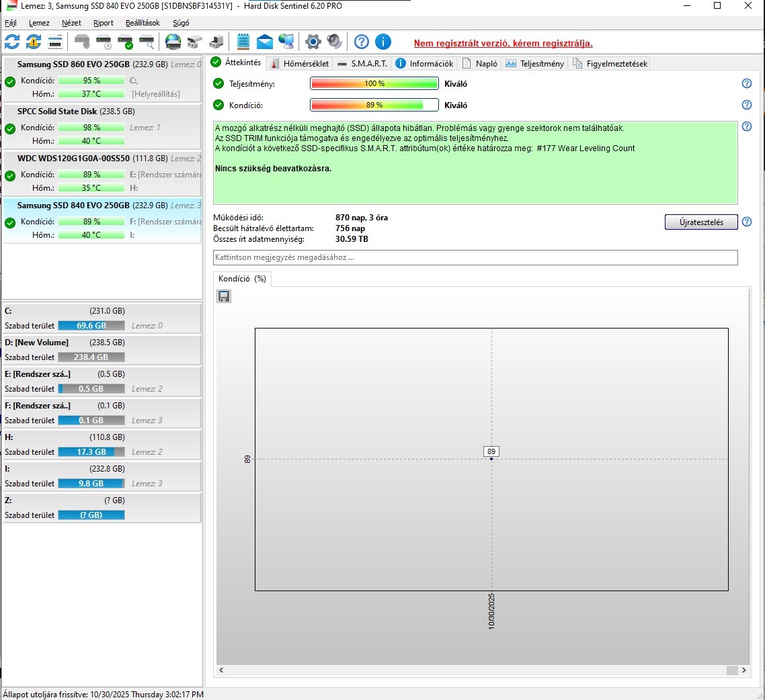Switch to the Áttekintés tab

pos(237,62)
